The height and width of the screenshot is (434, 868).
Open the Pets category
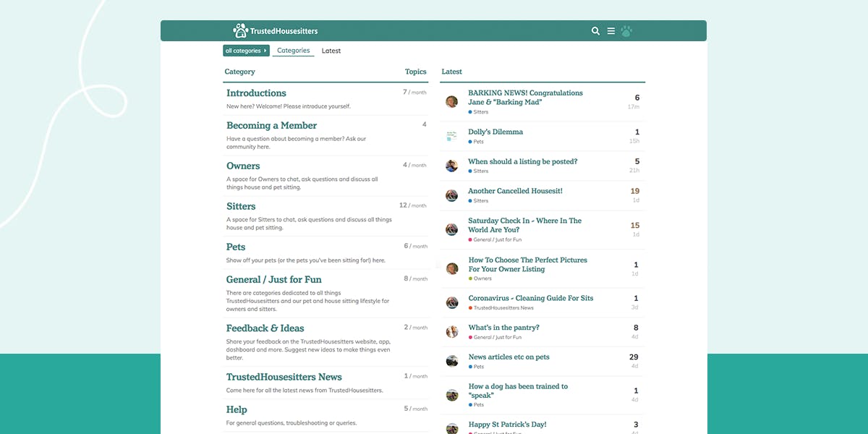tap(236, 247)
